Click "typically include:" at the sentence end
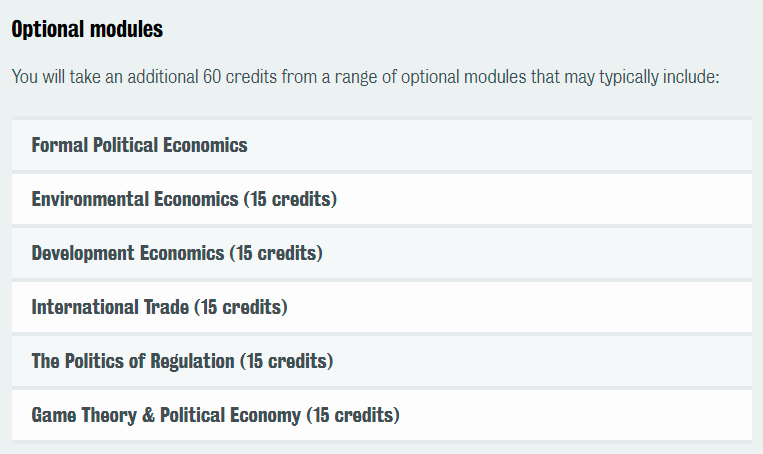763x454 pixels. [659, 77]
